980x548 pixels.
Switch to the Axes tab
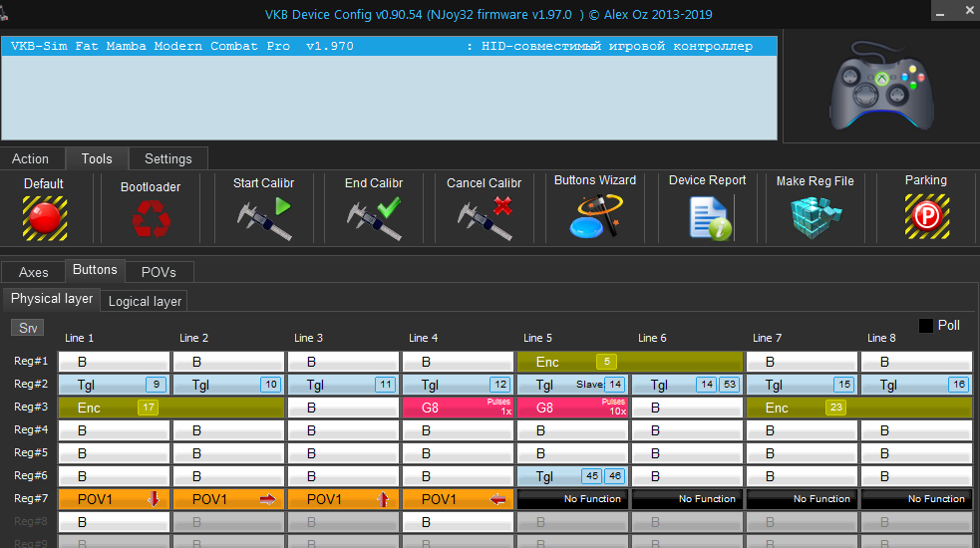point(33,272)
